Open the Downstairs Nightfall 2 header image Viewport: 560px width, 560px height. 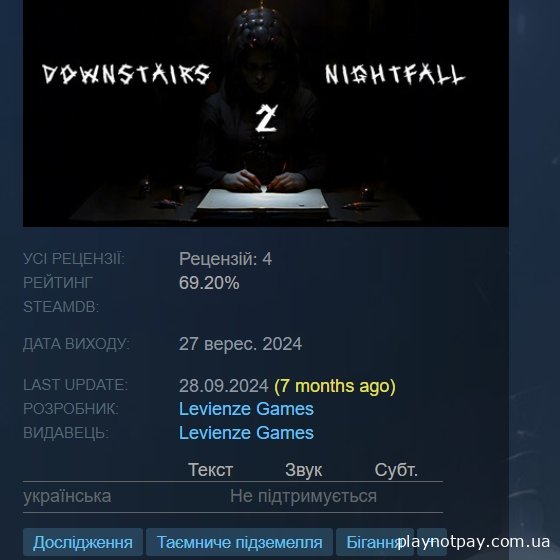click(266, 113)
